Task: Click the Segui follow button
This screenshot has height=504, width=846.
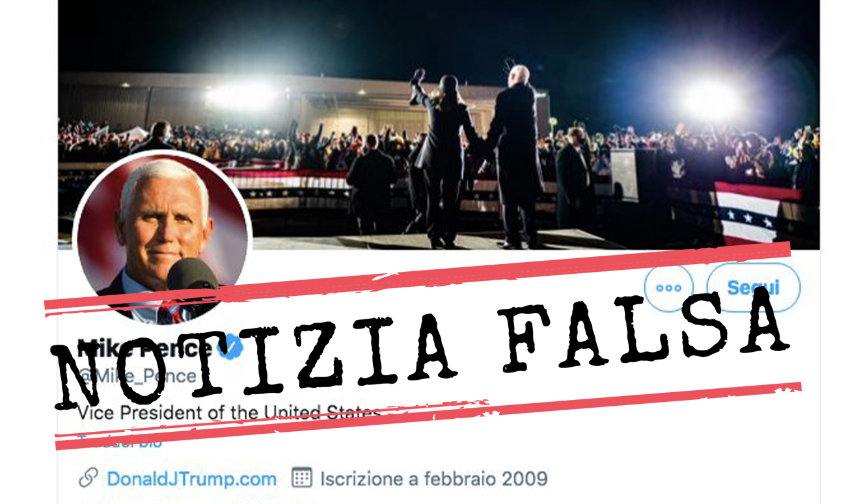Action: 754,287
